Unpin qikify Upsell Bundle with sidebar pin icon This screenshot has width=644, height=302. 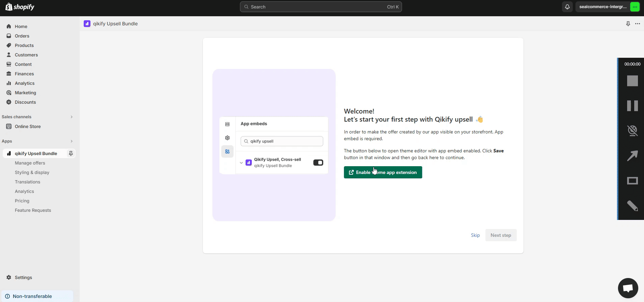(71, 153)
